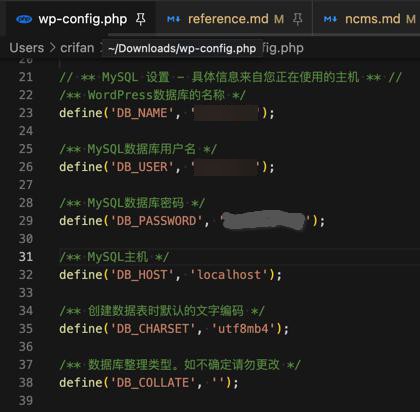
Task: Click the define keyword on line 29
Action: point(81,221)
